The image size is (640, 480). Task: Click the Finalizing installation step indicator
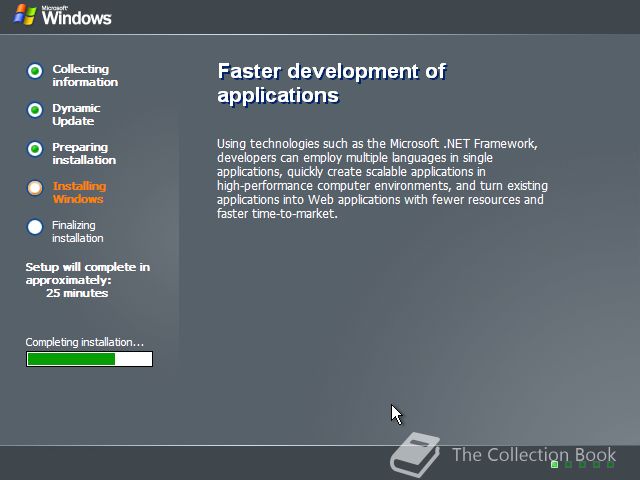(x=35, y=227)
